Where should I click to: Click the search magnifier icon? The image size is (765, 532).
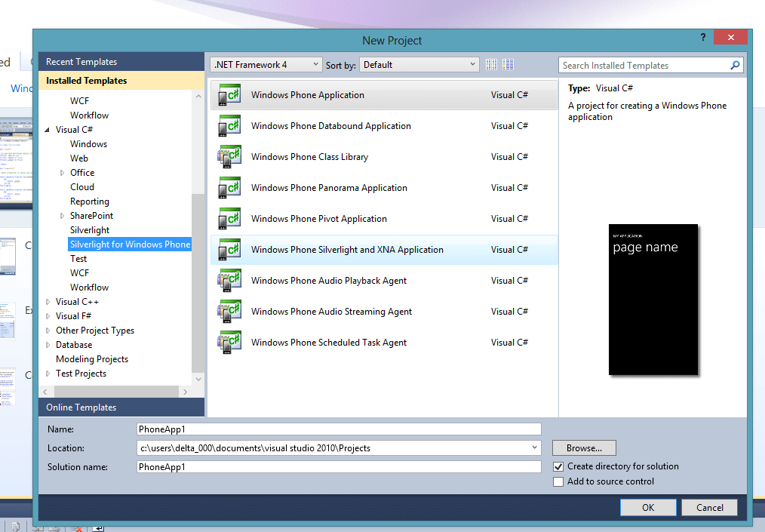pos(735,65)
